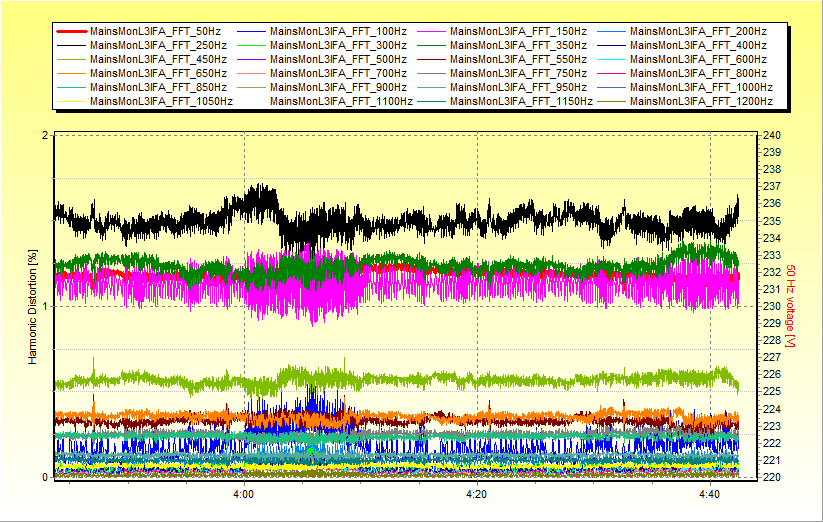The image size is (823, 522).
Task: Click the MainsMonL3IFA_FFT_200Hz legend entry
Action: (x=700, y=32)
